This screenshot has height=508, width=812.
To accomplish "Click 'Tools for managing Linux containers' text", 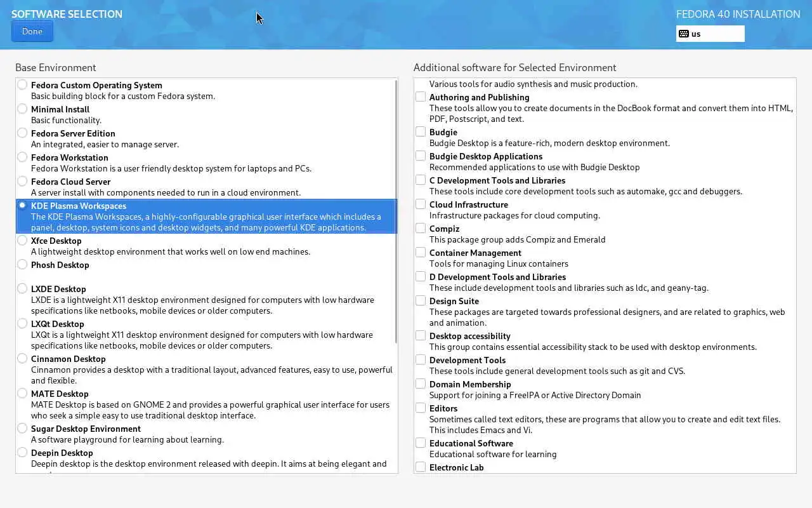I will (x=499, y=264).
